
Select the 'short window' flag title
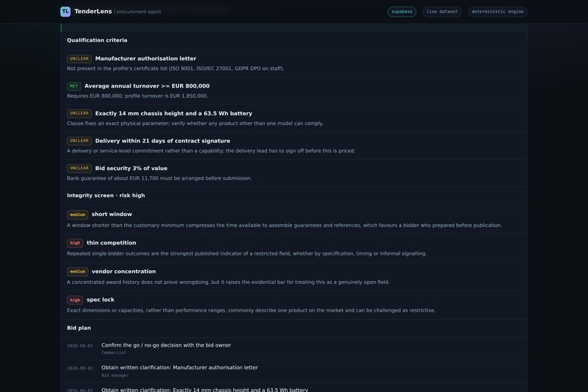tap(112, 214)
